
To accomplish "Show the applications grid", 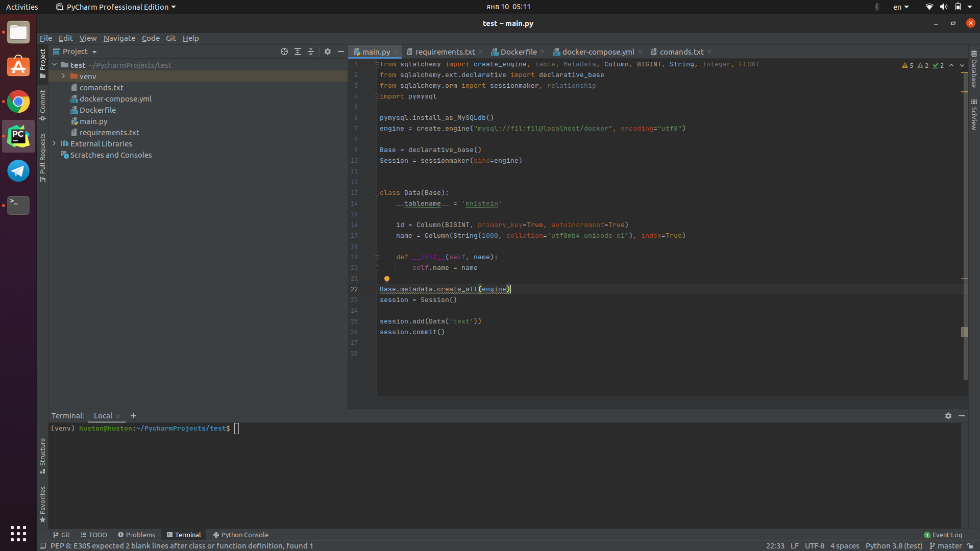I will (18, 533).
